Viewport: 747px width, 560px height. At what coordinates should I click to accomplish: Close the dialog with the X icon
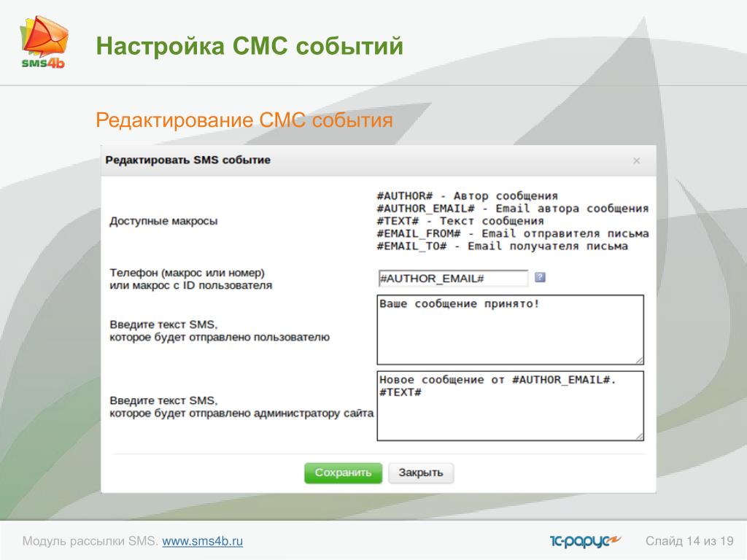636,161
